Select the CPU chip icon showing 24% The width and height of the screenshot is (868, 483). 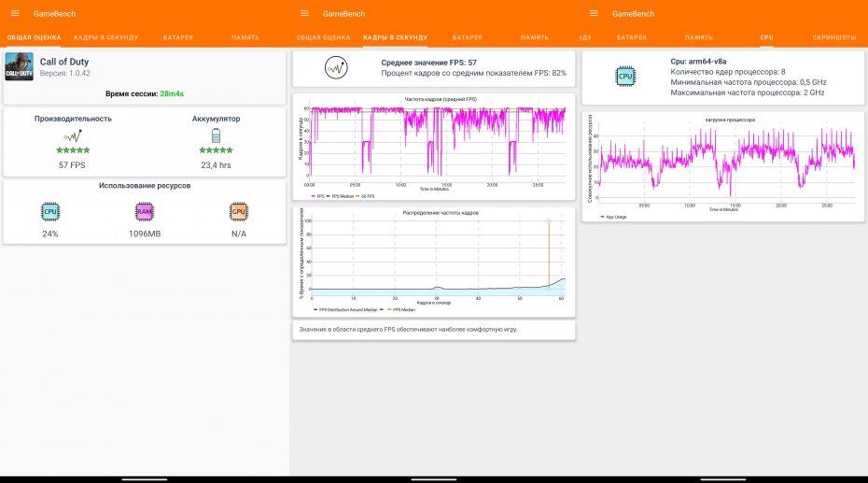tap(50, 212)
